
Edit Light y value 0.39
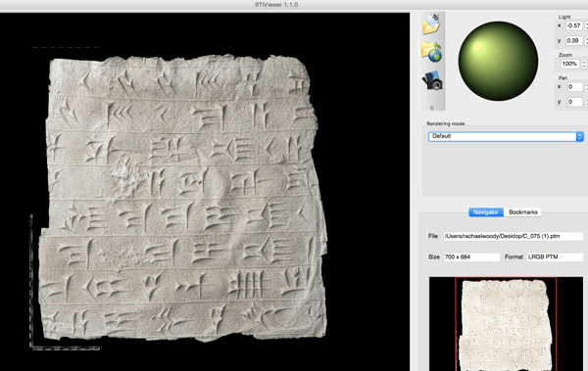(573, 40)
